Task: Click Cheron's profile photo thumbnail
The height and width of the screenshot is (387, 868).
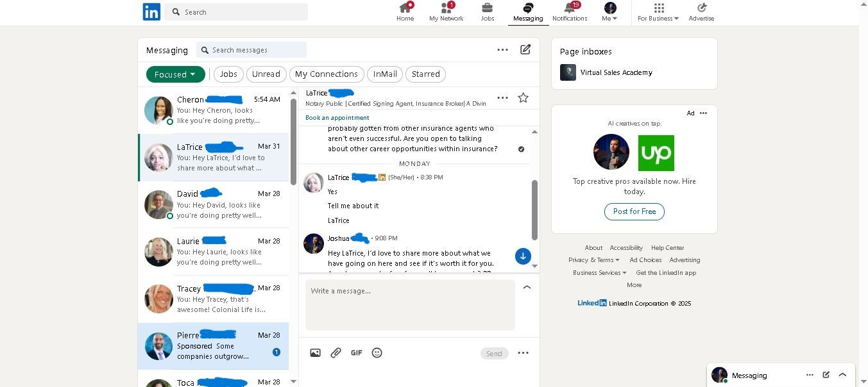Action: 158,111
